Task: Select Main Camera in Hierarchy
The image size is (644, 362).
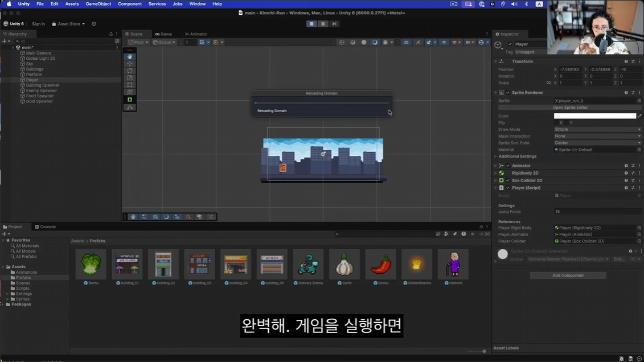Action: [38, 53]
